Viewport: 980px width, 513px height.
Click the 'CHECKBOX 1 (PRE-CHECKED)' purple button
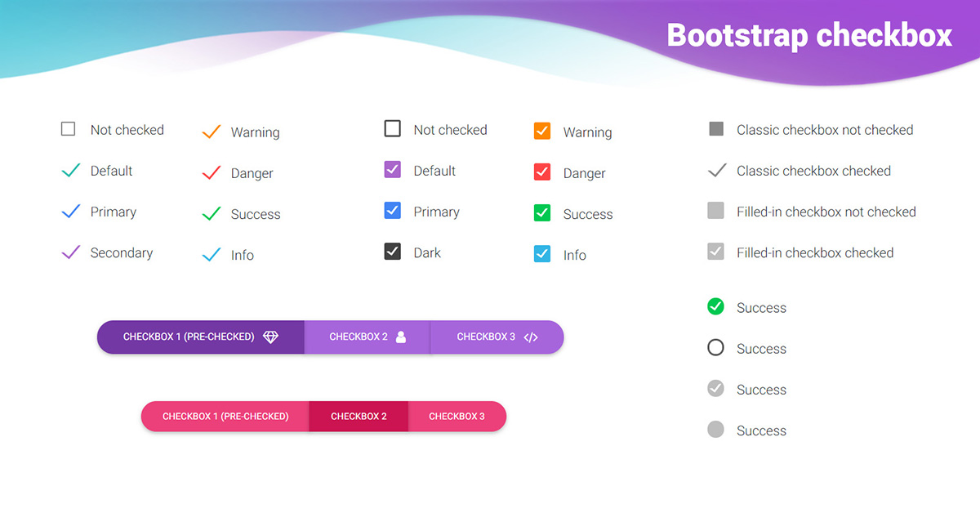click(x=200, y=337)
